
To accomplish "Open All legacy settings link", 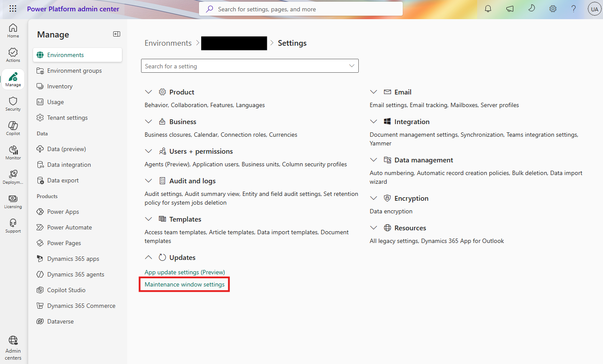I will click(394, 241).
